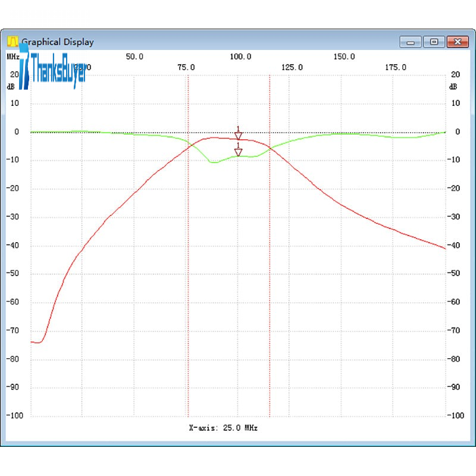Click the 50.0 frequency label on top axis

134,57
